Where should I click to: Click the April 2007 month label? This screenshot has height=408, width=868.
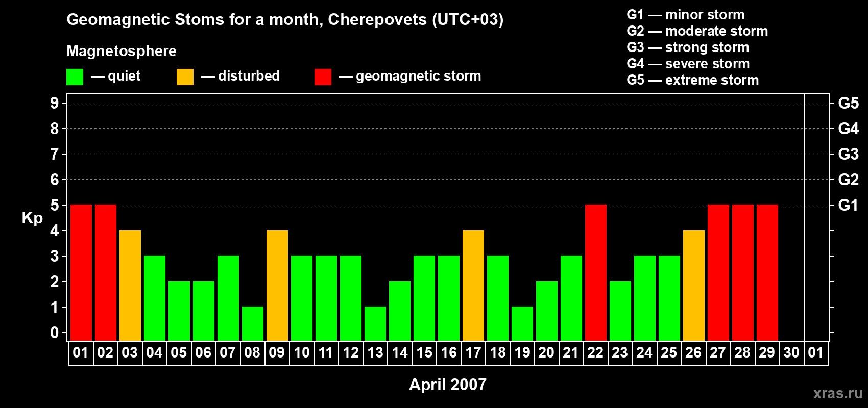pyautogui.click(x=447, y=385)
